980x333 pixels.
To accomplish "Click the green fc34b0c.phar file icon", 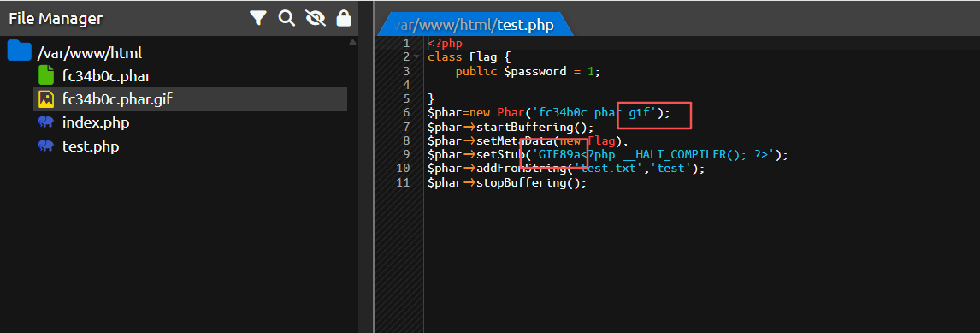I will coord(46,75).
